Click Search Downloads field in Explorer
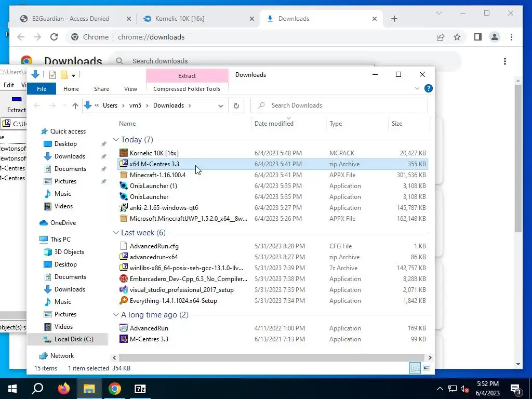532x399 pixels. (339, 105)
